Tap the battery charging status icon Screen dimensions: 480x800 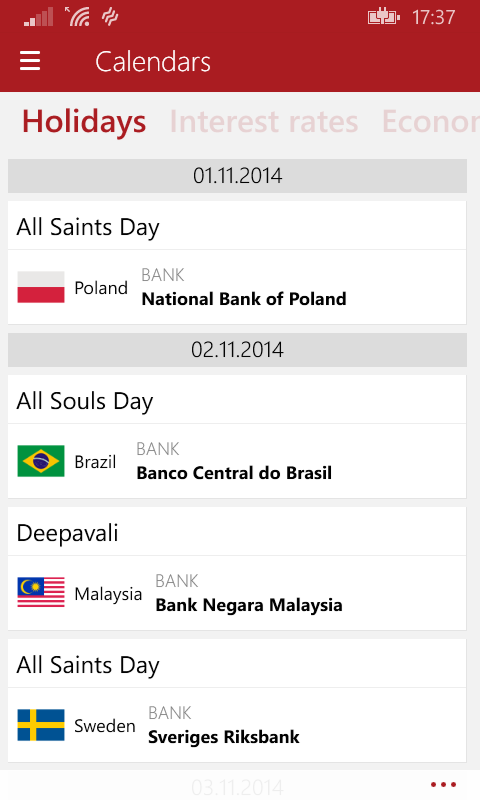point(384,17)
